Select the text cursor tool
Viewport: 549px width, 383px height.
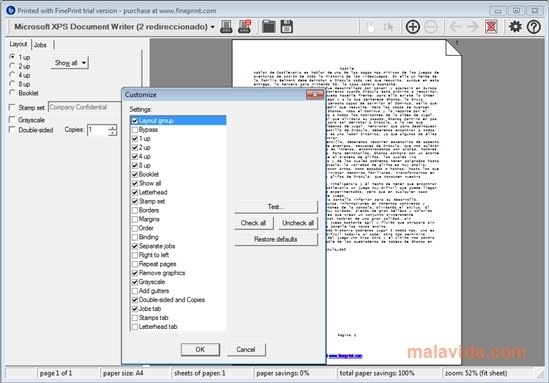click(x=388, y=27)
